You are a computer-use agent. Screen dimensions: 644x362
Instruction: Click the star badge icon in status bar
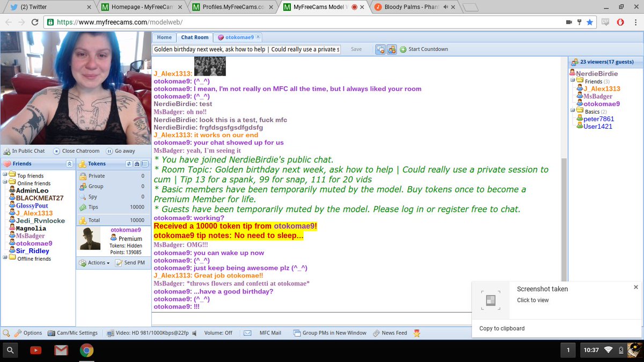[x=416, y=333]
